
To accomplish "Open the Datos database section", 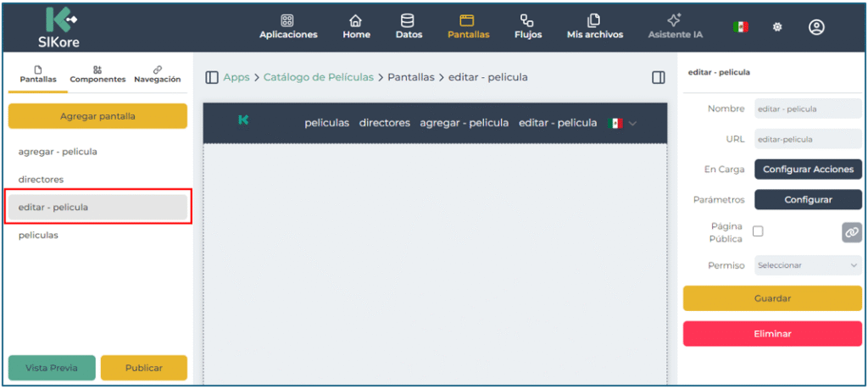I will (x=409, y=26).
